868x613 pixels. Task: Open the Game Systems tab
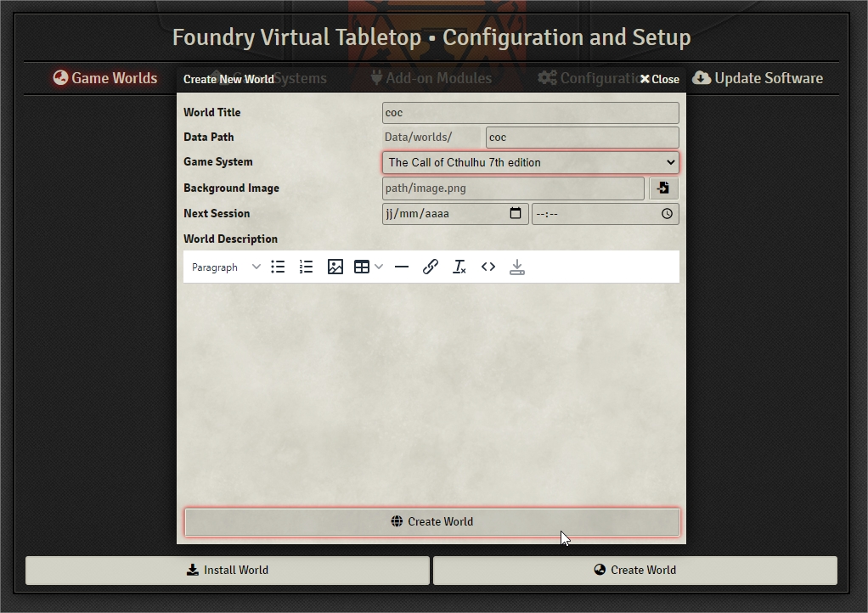coord(268,78)
